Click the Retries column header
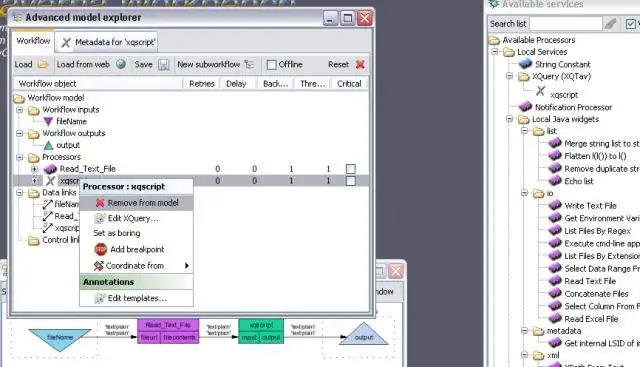Image resolution: width=640 pixels, height=367 pixels. point(202,84)
